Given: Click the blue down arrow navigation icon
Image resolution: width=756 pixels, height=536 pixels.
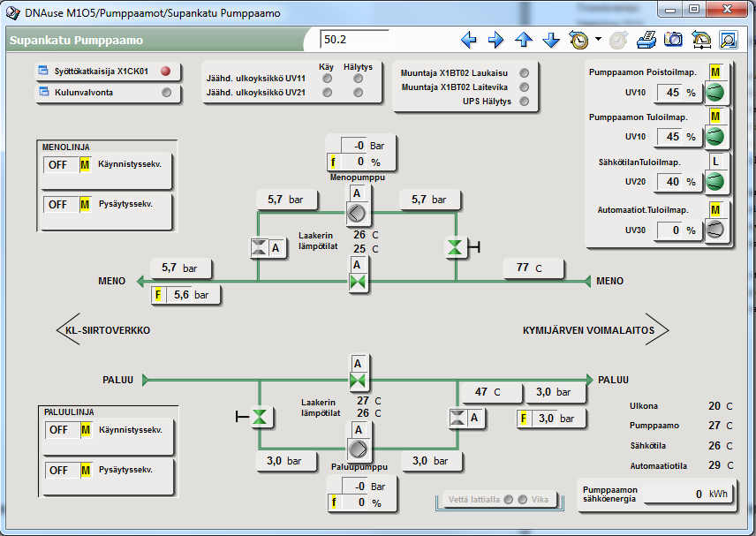Looking at the screenshot, I should click(x=550, y=40).
